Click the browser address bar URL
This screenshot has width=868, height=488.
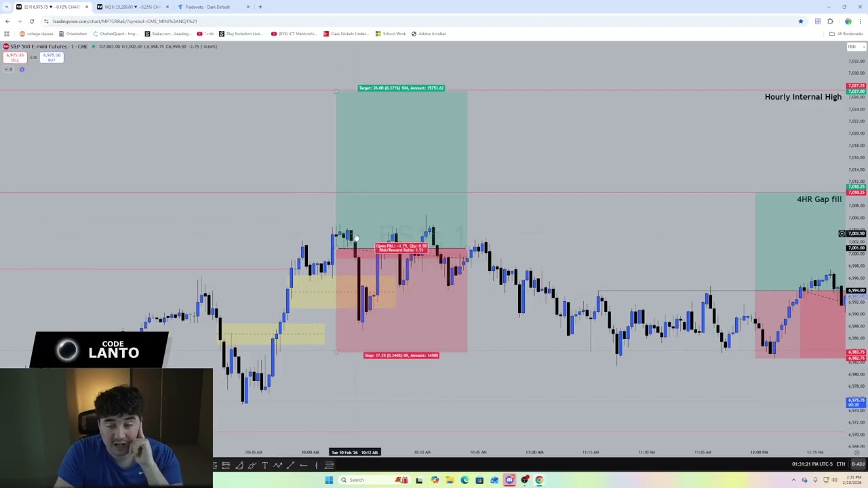(125, 21)
